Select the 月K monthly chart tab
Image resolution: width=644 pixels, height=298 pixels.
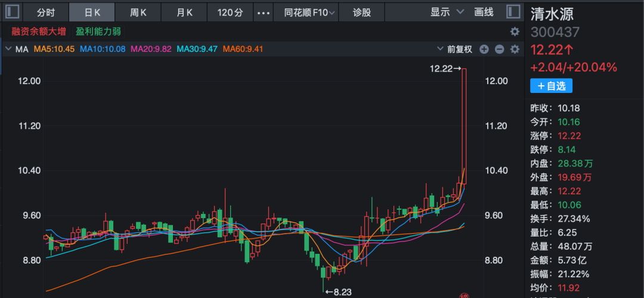point(185,12)
